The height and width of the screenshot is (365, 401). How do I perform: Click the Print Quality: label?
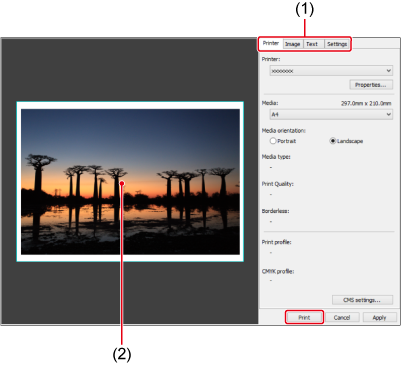click(x=278, y=184)
